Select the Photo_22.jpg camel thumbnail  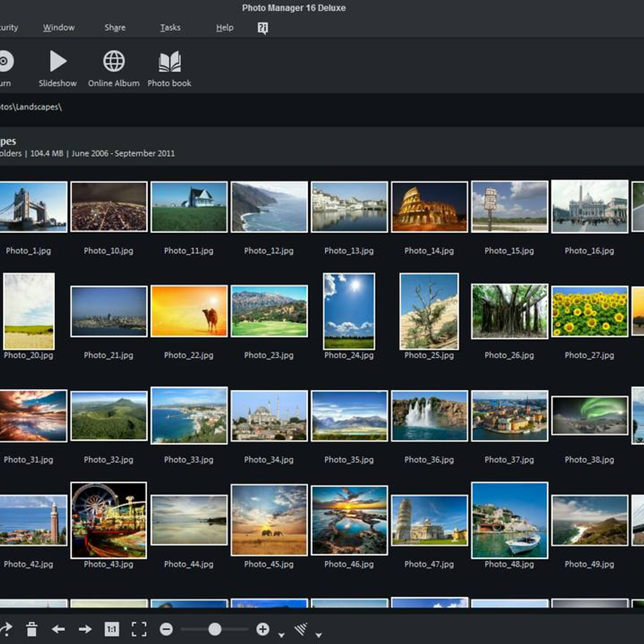pos(189,311)
